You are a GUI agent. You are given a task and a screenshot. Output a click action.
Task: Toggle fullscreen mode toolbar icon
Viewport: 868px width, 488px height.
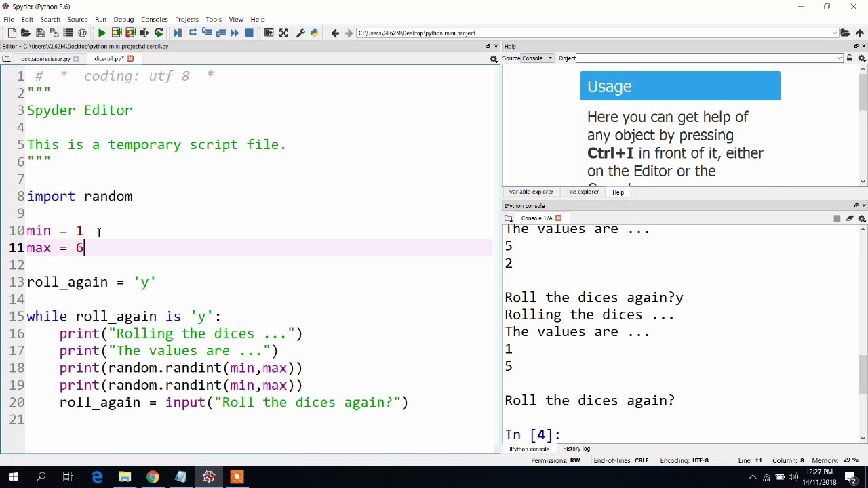(x=283, y=33)
